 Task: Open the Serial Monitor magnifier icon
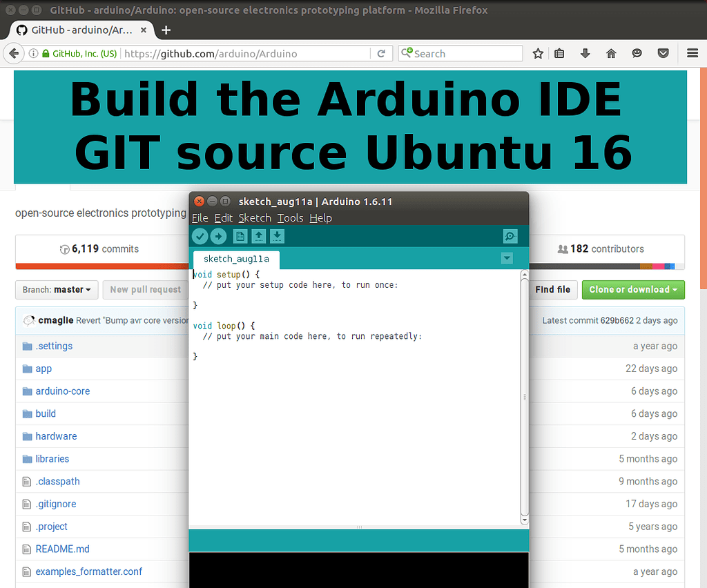coord(510,236)
